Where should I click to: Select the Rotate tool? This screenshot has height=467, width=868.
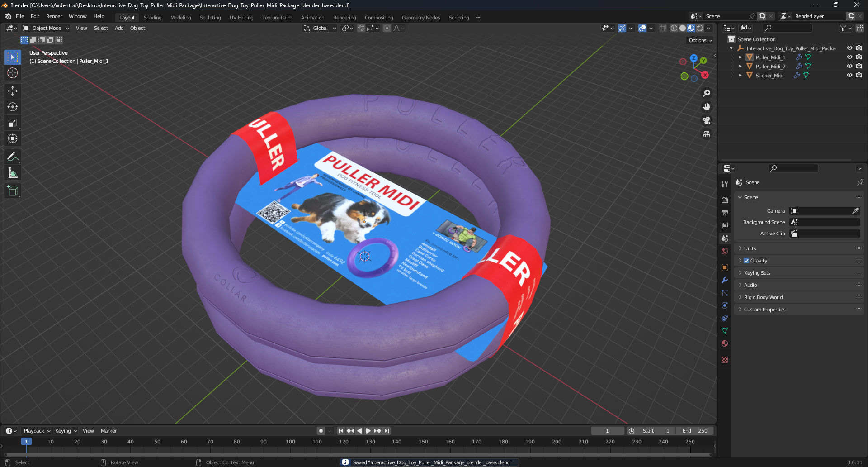pyautogui.click(x=13, y=107)
